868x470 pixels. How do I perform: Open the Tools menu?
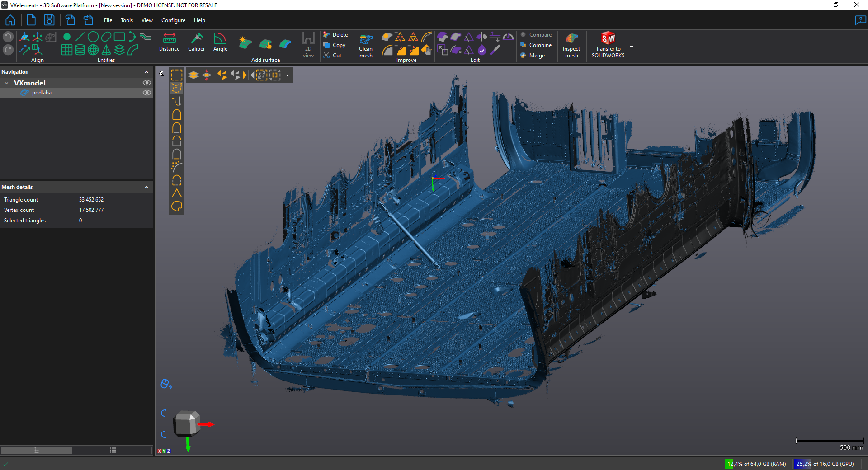tap(127, 20)
